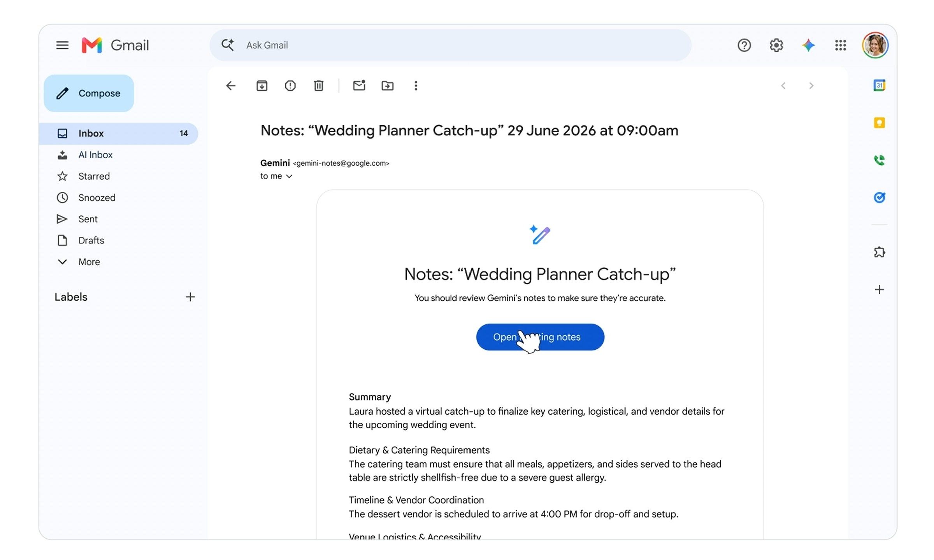Click the Gemini pen sparkle icon in email
Viewport: 934px width, 560px height.
coord(540,234)
